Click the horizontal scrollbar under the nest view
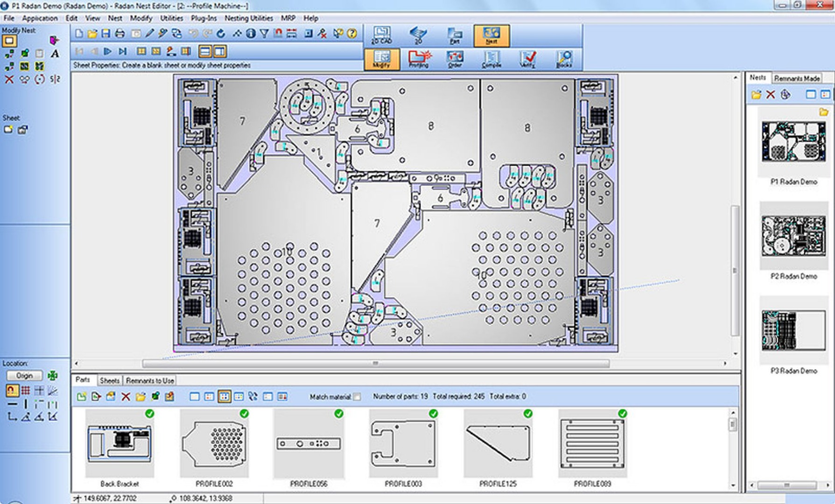Viewport: 835px width, 504px height. coord(375,363)
